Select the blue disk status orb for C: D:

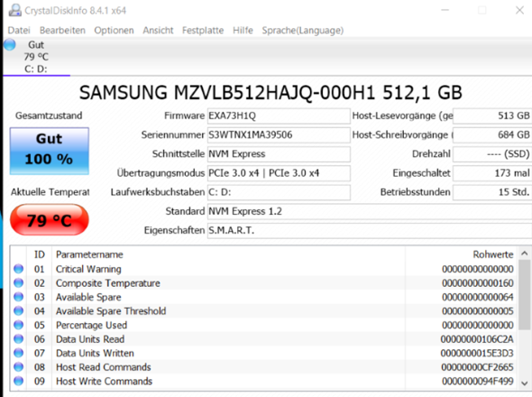10,44
